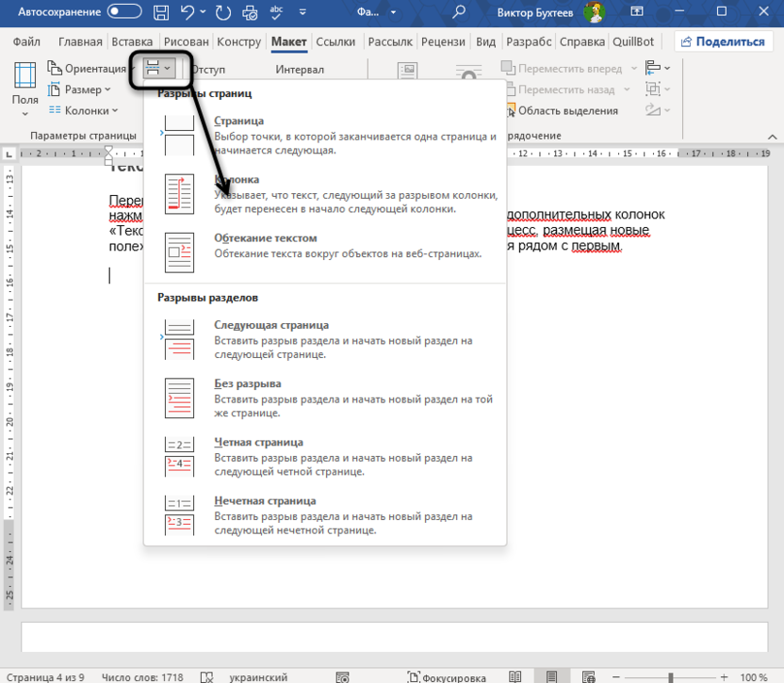Click the Save icon in title bar
The height and width of the screenshot is (683, 784).
click(162, 13)
